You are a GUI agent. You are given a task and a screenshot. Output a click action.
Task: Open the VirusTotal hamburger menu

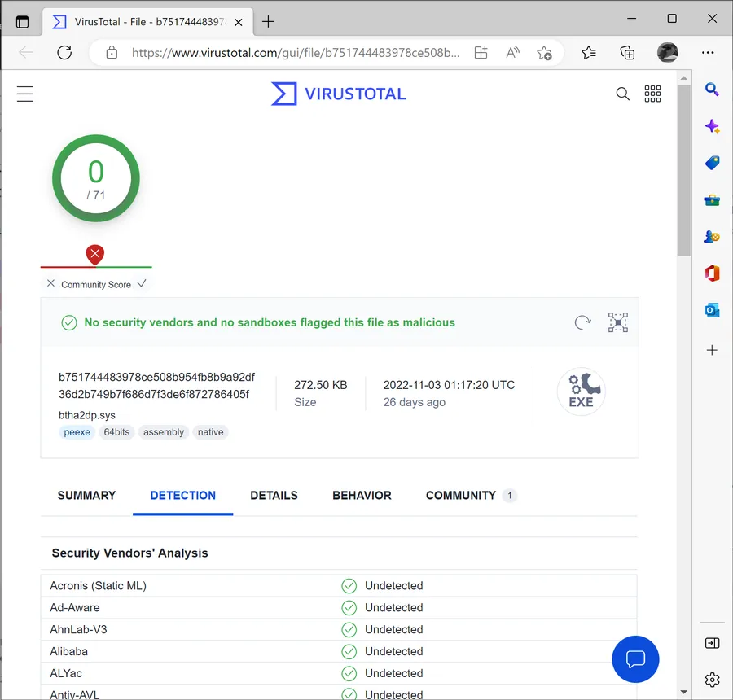point(24,94)
